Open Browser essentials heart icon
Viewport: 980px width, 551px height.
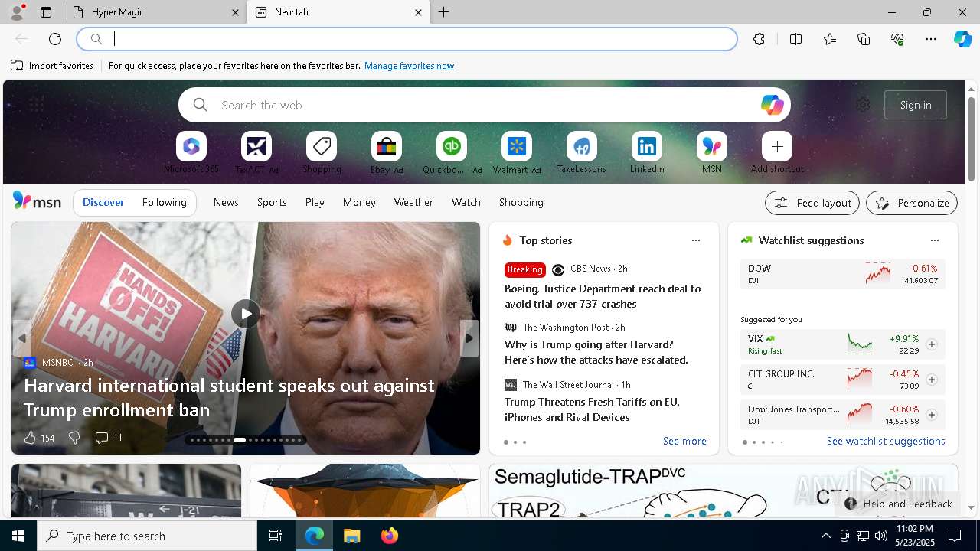point(897,39)
